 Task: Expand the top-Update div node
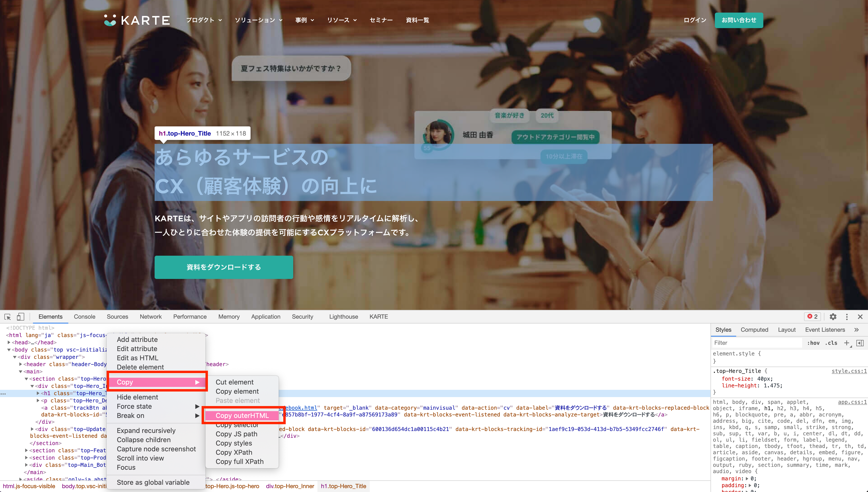32,429
